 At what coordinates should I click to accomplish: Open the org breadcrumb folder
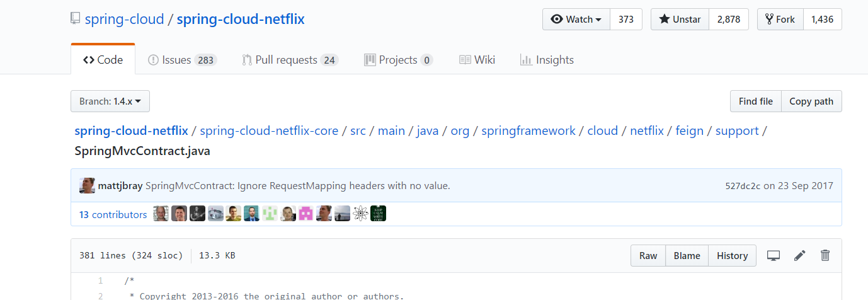(460, 131)
